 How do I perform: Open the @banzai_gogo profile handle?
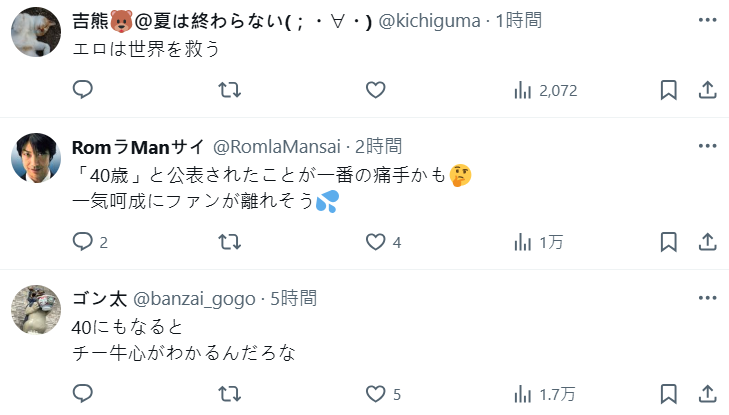tap(192, 298)
